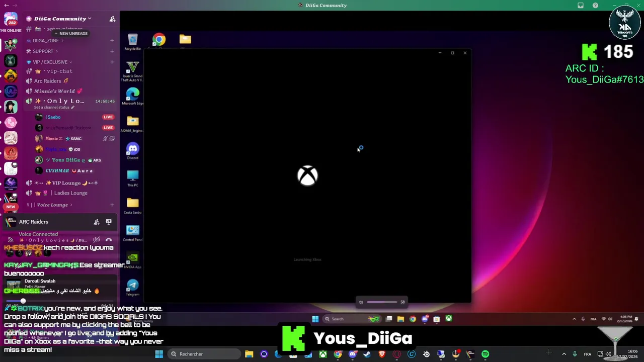Collapse the VIP / EXCLUSIVE category
The image size is (644, 362).
pos(50,62)
